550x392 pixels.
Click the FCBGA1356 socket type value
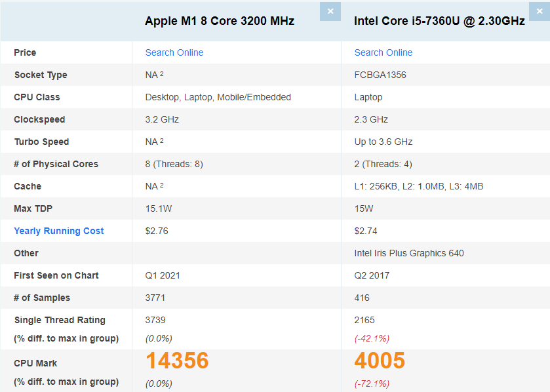[x=380, y=75]
